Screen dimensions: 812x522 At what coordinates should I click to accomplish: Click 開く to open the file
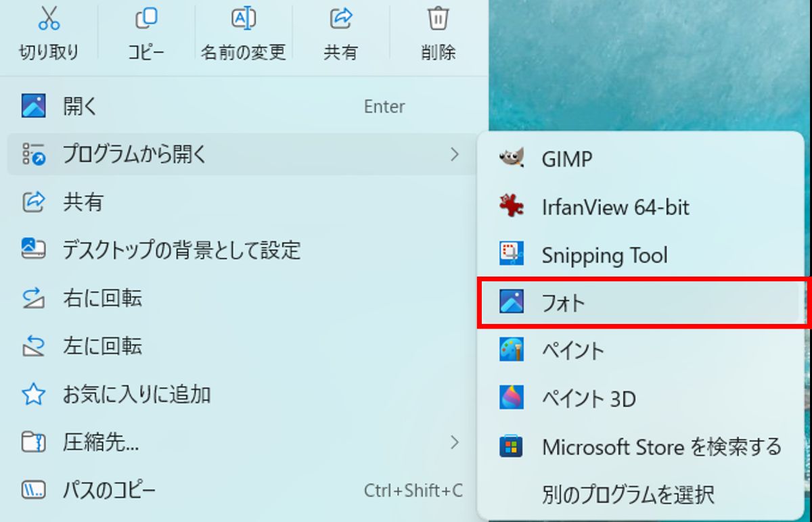coord(80,106)
